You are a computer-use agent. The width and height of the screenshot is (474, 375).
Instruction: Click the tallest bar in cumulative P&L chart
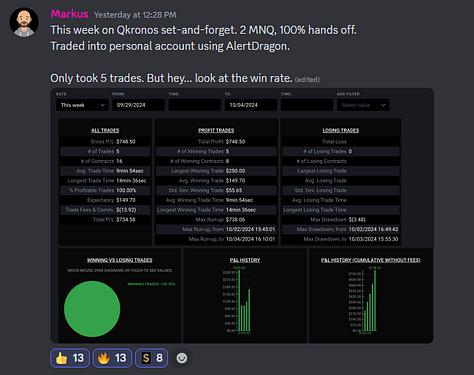click(x=375, y=300)
